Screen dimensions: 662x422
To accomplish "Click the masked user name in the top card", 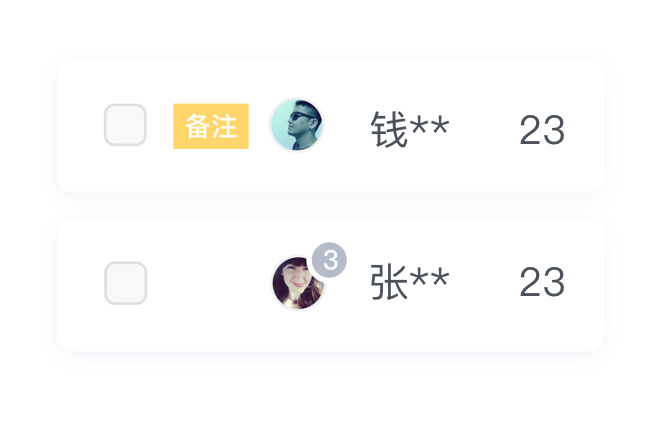I will [x=410, y=129].
